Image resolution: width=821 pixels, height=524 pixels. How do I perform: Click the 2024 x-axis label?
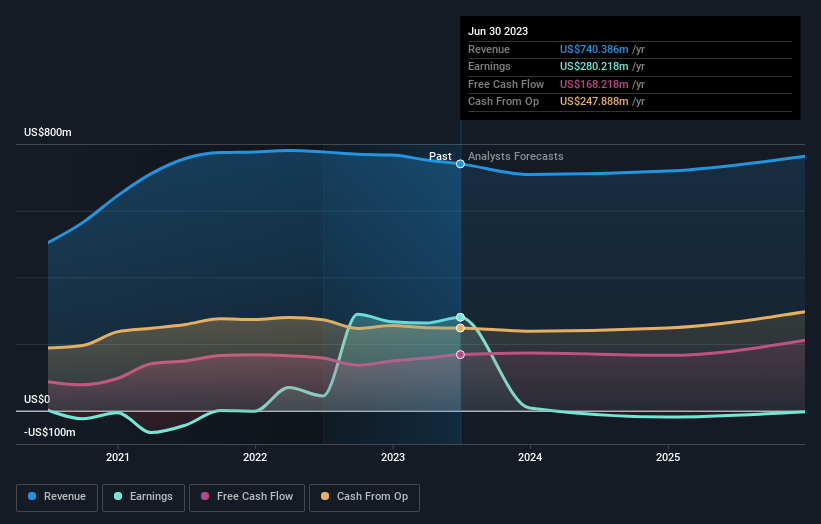[x=530, y=457]
